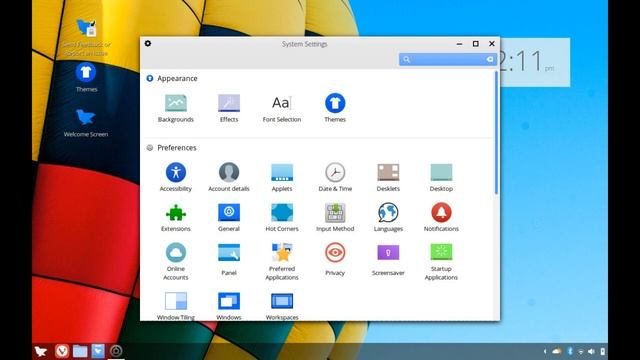The width and height of the screenshot is (640, 360).
Task: Open the Send Feedback desktop shortcut
Action: 86,37
